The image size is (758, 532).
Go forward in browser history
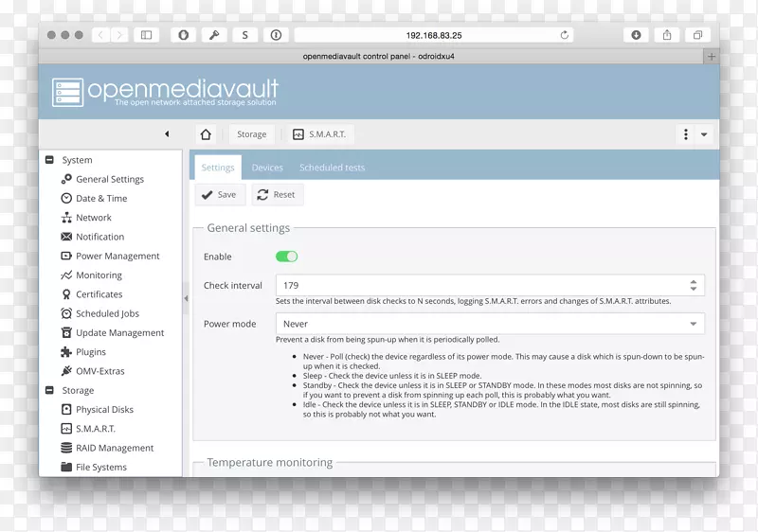click(119, 35)
